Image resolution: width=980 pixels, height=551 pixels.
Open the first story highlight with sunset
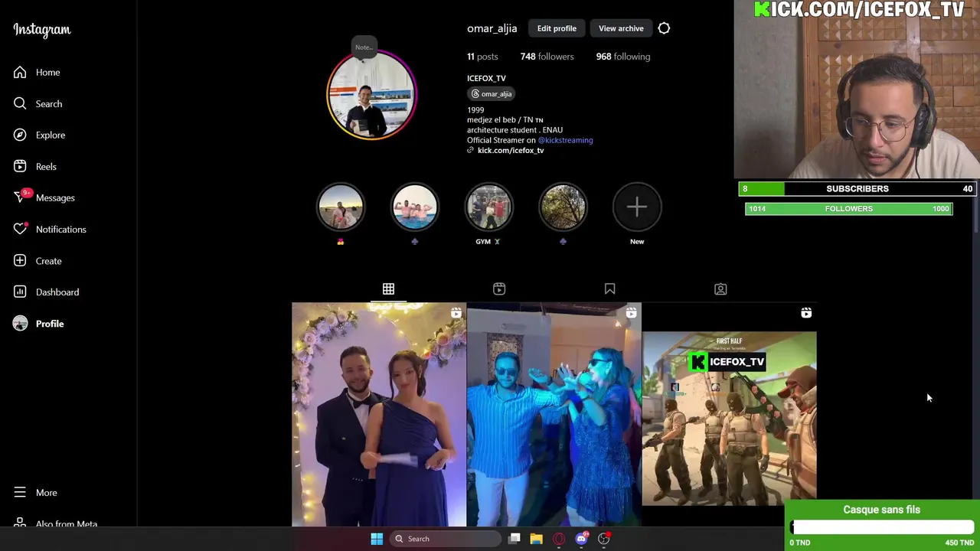341,207
